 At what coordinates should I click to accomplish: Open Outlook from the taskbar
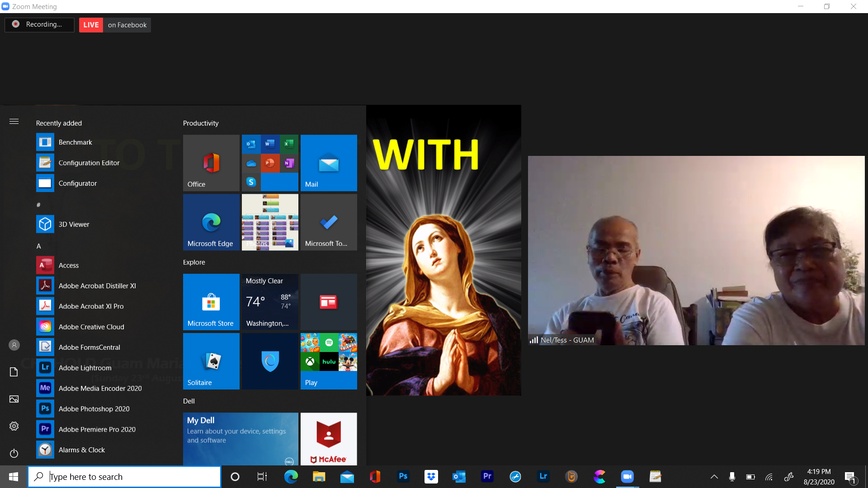459,477
